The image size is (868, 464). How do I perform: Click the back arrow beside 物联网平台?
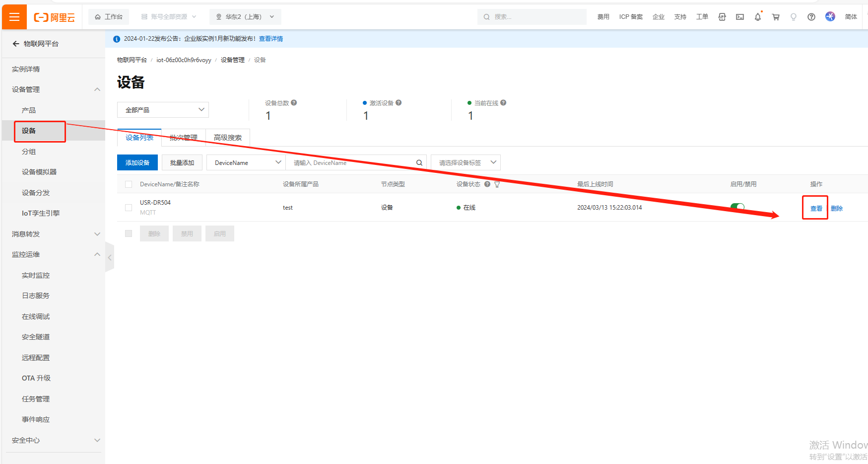coord(16,44)
